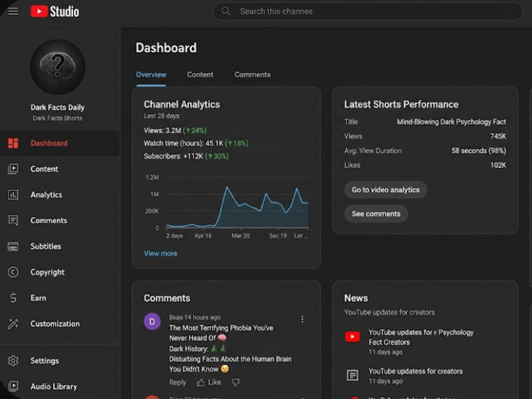Open Earn in the sidebar

tap(60, 298)
